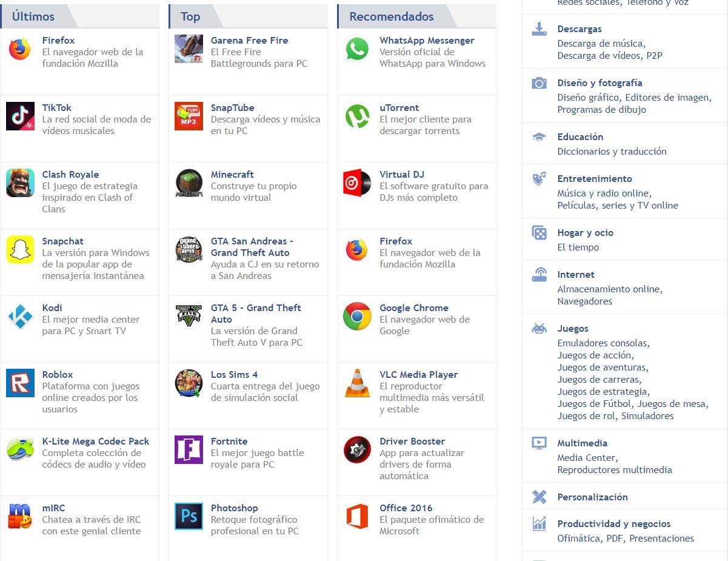Click the Firefox icon in Últimos column
This screenshot has height=561, width=728.
tap(20, 49)
